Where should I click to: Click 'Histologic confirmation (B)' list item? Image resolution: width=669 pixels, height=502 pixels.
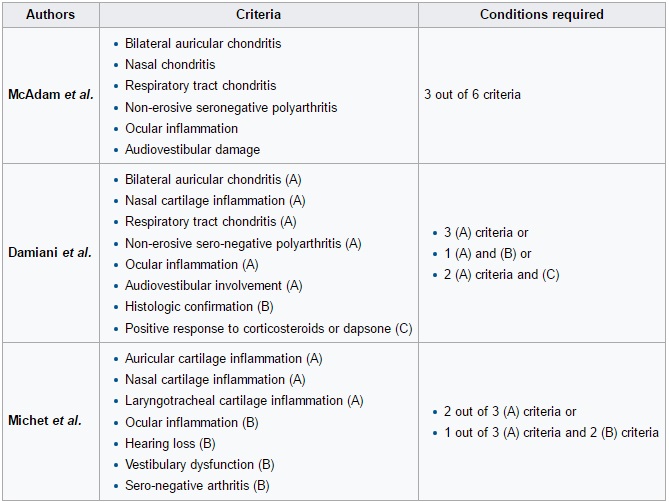point(199,307)
